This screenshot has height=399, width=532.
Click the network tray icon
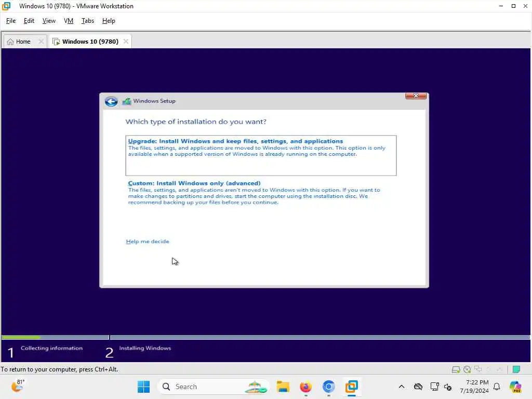click(x=434, y=387)
